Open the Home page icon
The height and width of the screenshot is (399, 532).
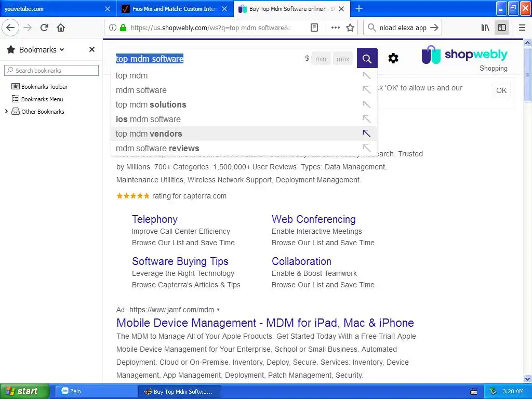point(61,28)
